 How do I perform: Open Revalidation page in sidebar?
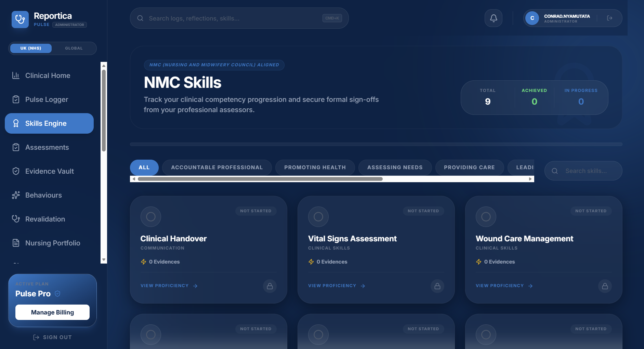pos(49,219)
